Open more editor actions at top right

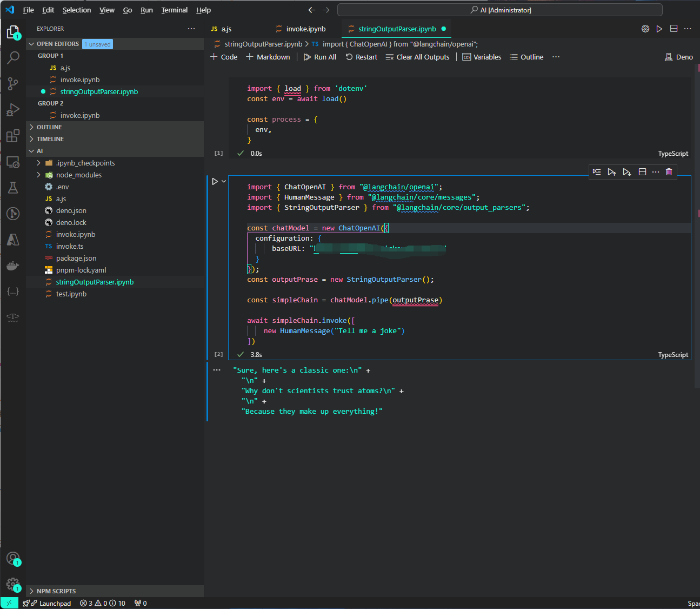coord(688,29)
